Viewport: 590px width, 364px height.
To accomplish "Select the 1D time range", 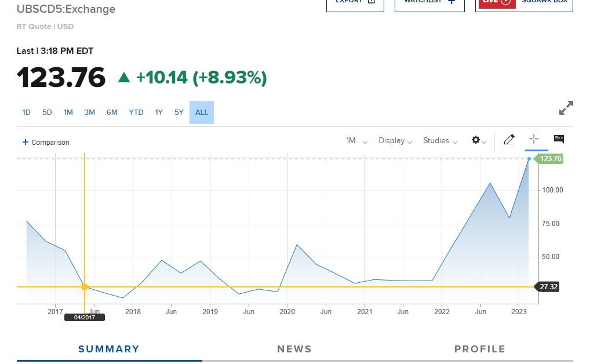I will coord(26,112).
